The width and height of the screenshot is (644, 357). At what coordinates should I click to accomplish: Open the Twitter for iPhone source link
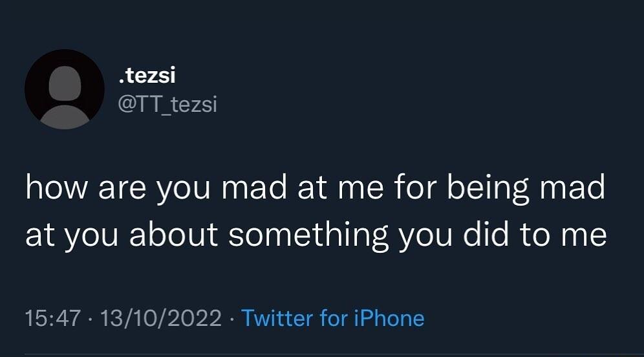(x=332, y=318)
